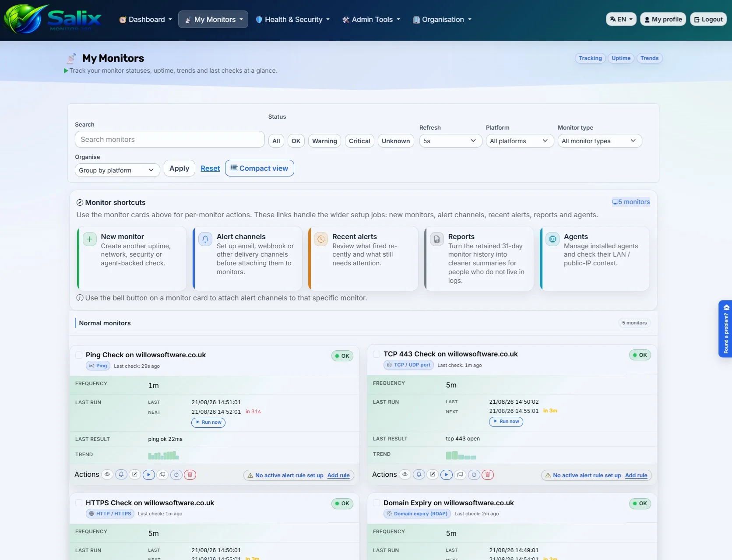Click the power icon on the Ping Check card

tap(176, 475)
